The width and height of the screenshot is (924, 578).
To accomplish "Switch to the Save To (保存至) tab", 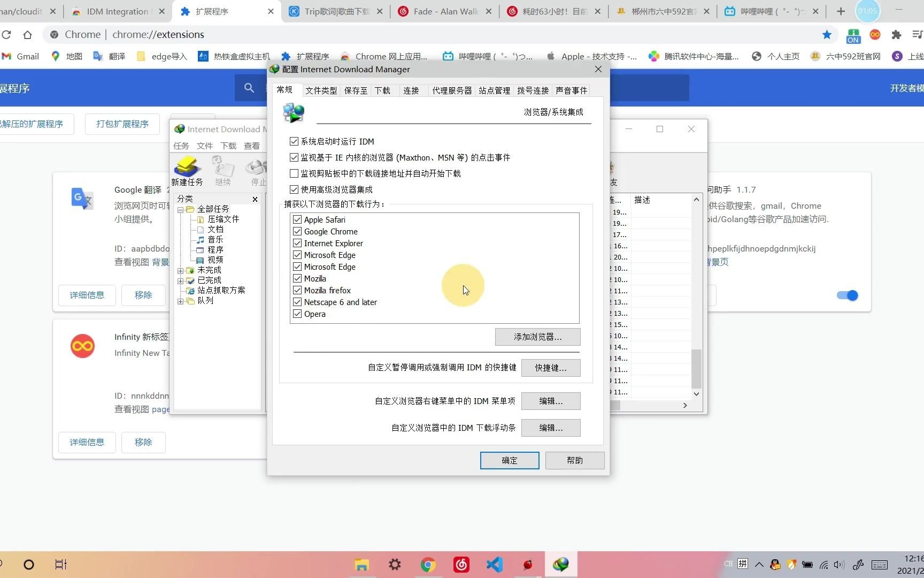I will [356, 90].
